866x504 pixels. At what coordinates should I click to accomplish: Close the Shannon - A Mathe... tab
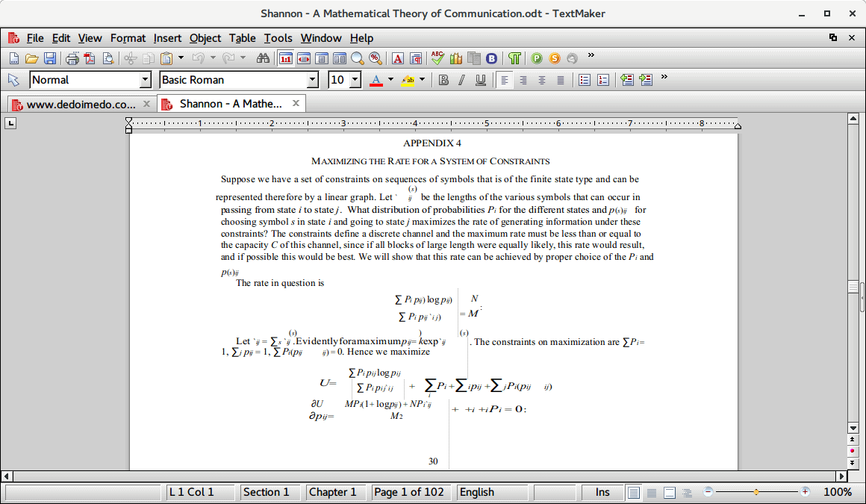coord(296,103)
